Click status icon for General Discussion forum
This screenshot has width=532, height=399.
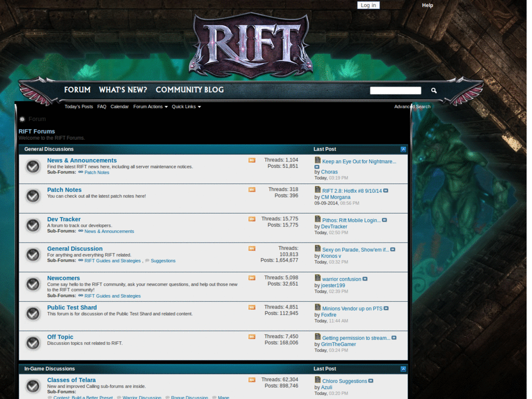point(33,255)
